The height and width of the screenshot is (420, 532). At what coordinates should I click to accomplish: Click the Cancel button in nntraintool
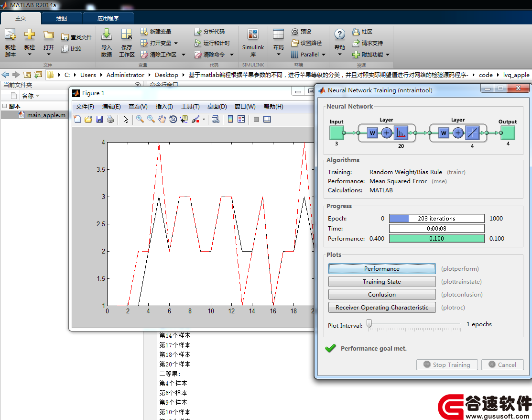(502, 365)
